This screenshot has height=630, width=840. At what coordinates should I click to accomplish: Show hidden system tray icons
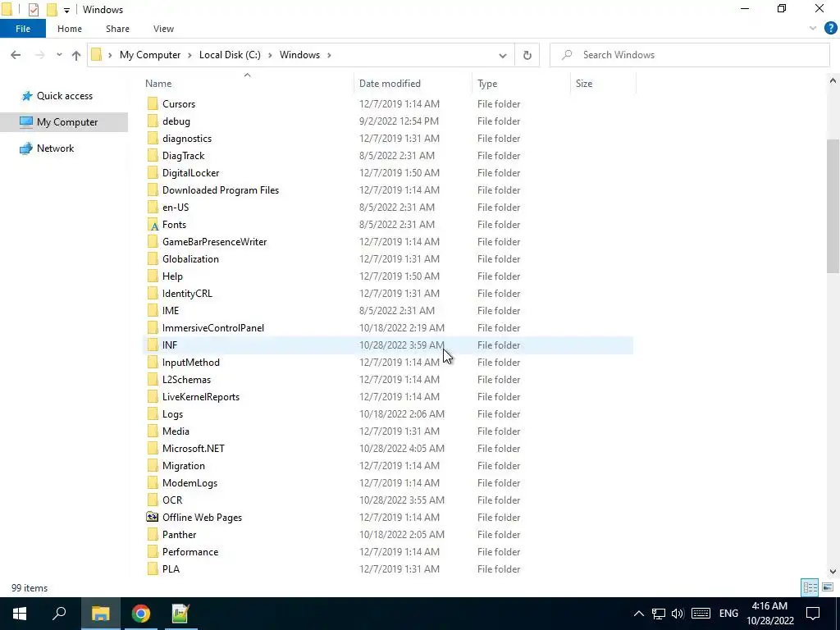[x=638, y=614]
